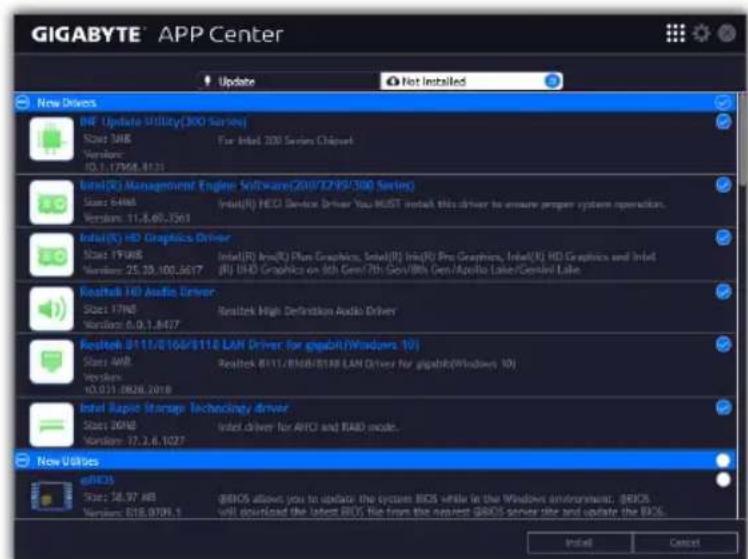Click the @BIOS description text
This screenshot has height=559, width=748.
pyautogui.click(x=441, y=505)
